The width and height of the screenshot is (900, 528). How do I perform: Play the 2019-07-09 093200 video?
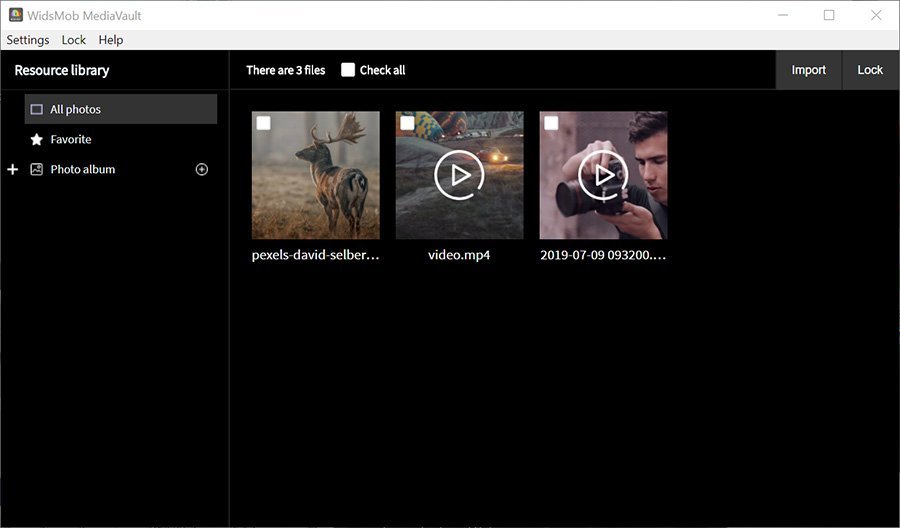[x=603, y=175]
